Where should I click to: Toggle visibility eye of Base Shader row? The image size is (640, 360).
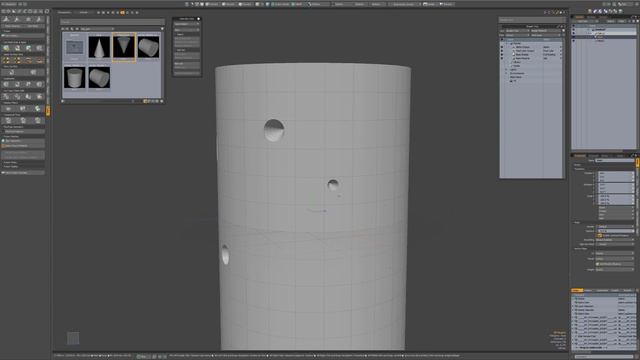point(502,54)
